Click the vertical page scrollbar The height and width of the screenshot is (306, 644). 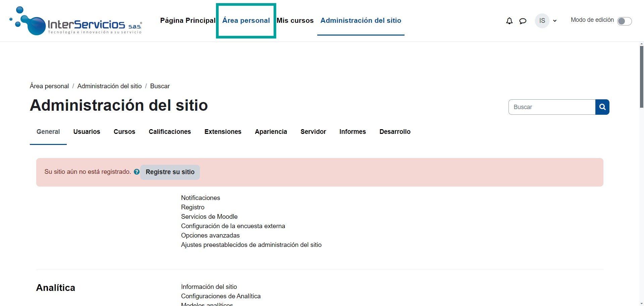(x=641, y=77)
